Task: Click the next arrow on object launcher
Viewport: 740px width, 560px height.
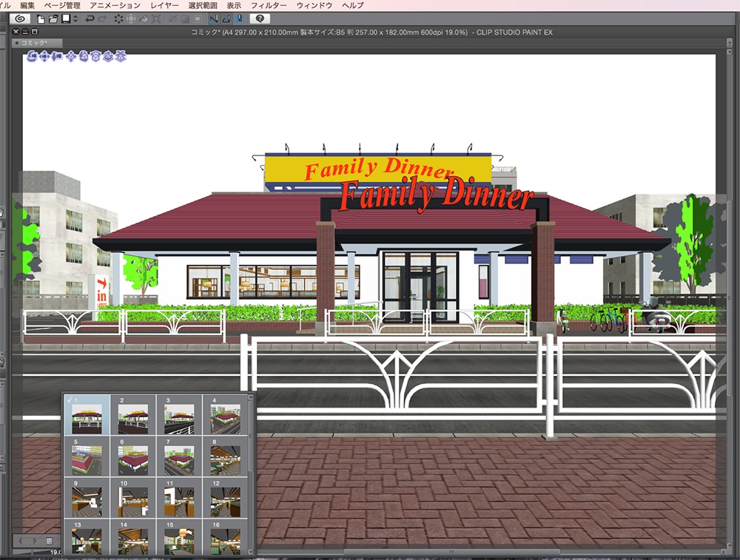Action: point(34,540)
